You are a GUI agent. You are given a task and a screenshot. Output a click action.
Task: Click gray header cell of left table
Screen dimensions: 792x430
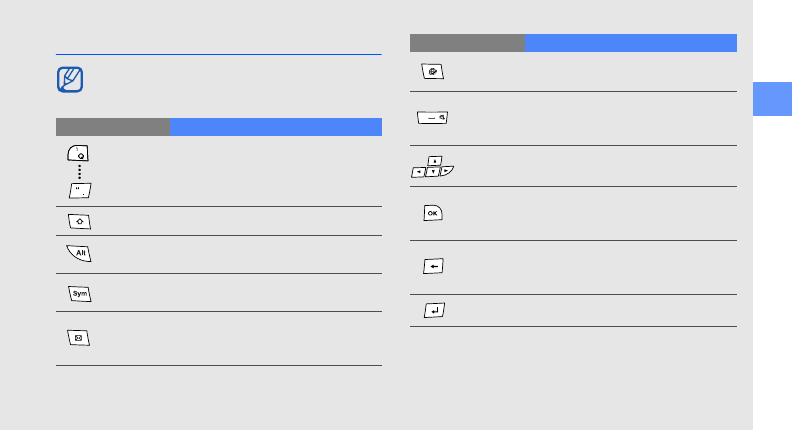click(112, 127)
